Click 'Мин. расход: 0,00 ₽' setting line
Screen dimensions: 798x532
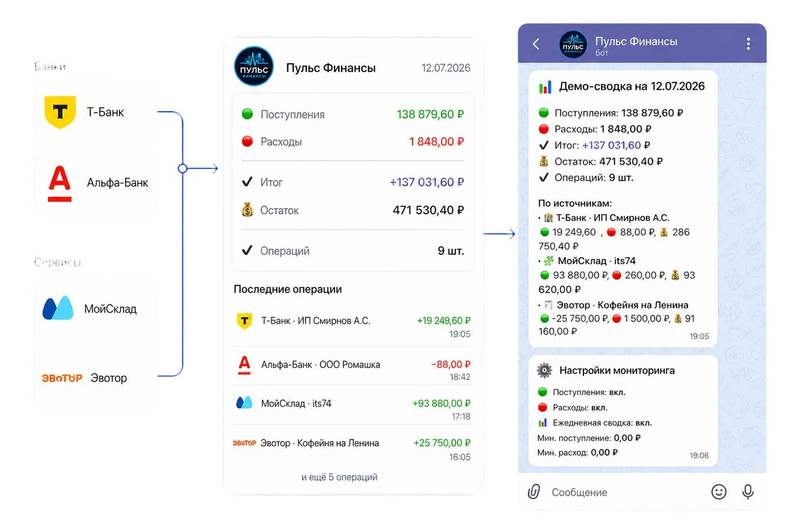click(x=578, y=452)
